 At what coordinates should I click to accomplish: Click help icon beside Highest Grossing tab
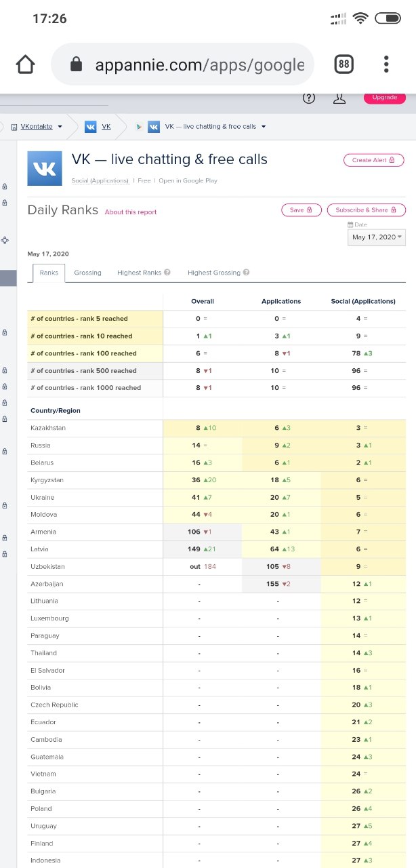(x=246, y=273)
